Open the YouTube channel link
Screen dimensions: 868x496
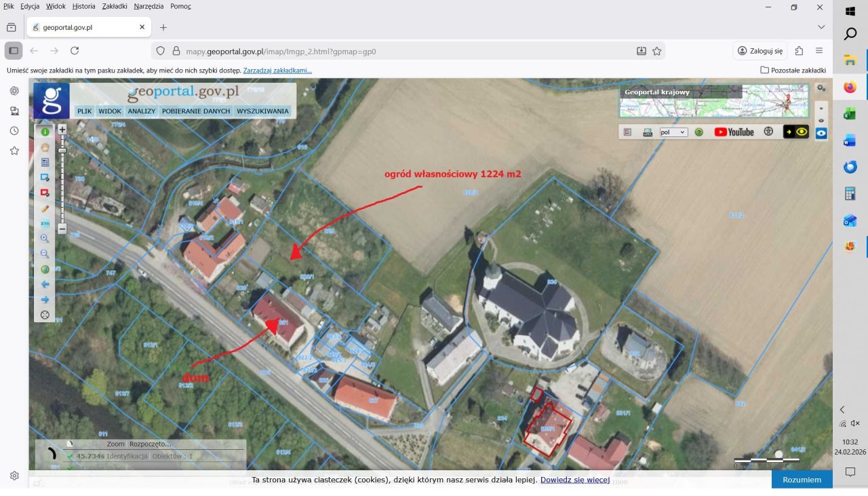734,132
